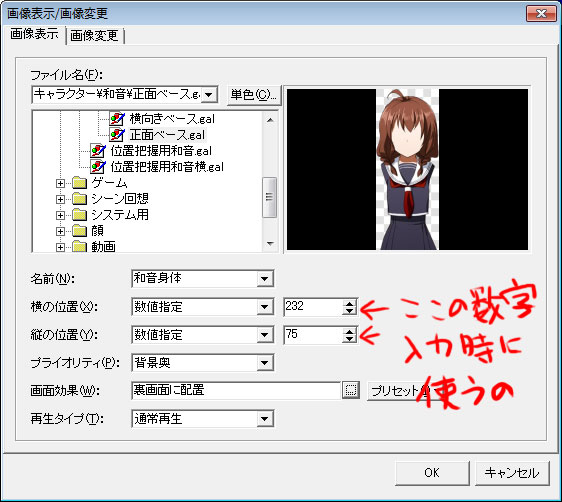The height and width of the screenshot is (502, 562).
Task: Select the 横向きベース.gal file icon
Action: click(116, 119)
